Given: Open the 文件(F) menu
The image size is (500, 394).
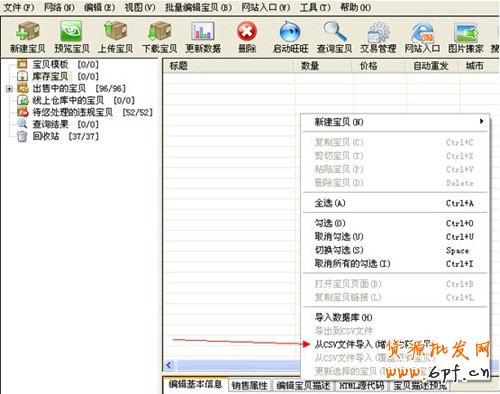Looking at the screenshot, I should coord(19,7).
